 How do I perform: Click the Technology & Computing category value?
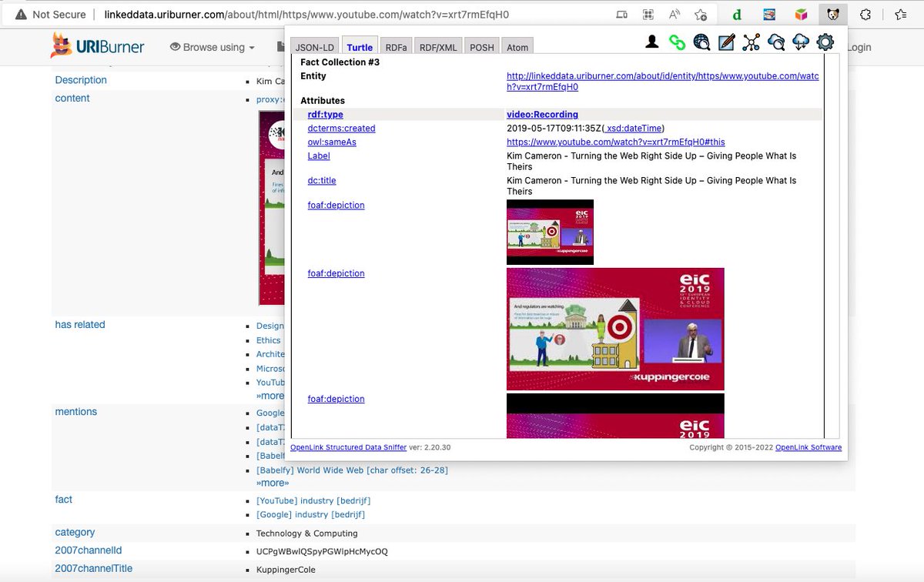pos(307,533)
